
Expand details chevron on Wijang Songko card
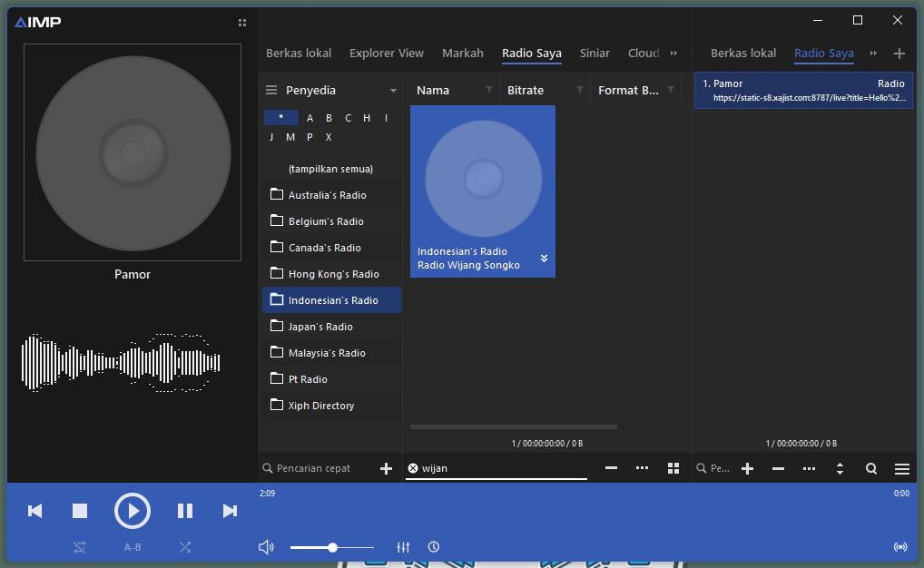click(544, 258)
